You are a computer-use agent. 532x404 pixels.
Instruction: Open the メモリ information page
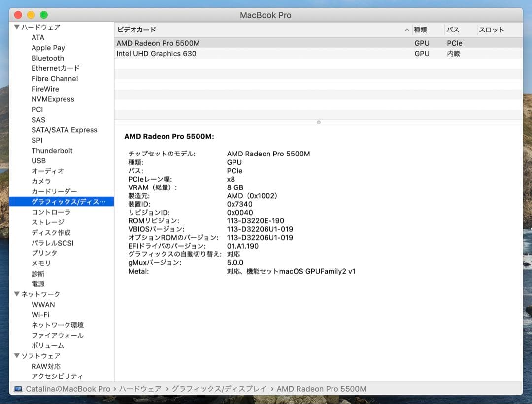click(x=40, y=263)
